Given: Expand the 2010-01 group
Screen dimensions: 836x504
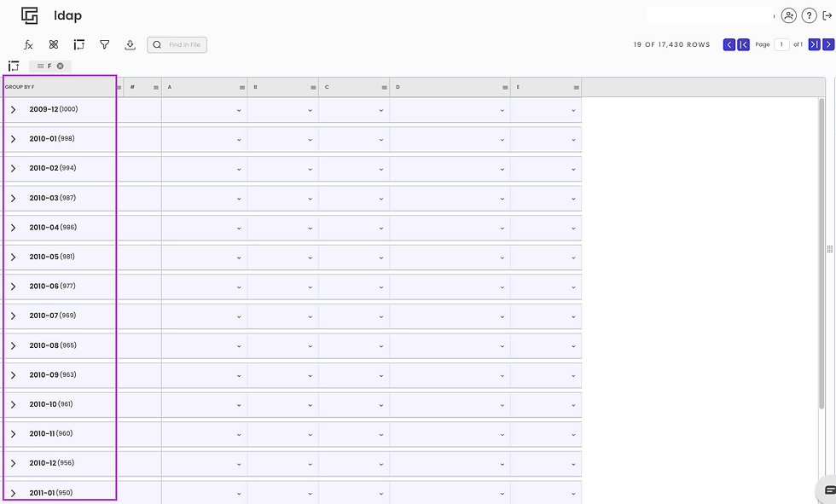Looking at the screenshot, I should coord(14,139).
